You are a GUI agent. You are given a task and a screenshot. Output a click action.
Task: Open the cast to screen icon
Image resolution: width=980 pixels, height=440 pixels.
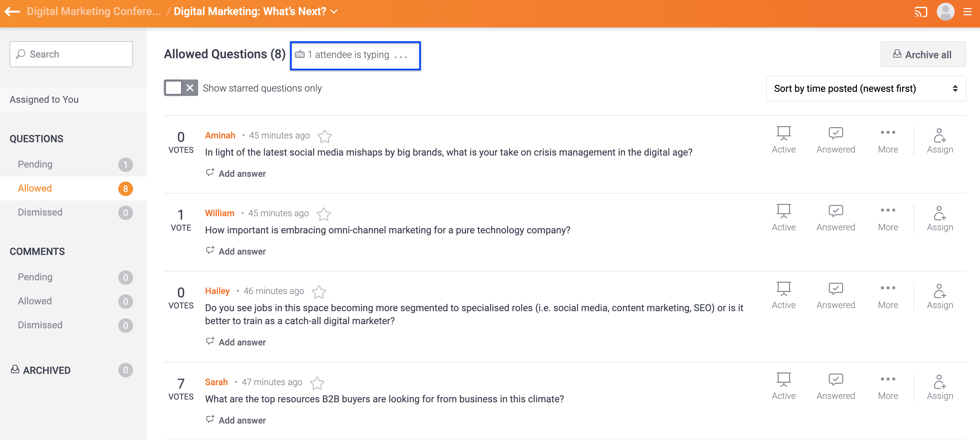coord(920,12)
